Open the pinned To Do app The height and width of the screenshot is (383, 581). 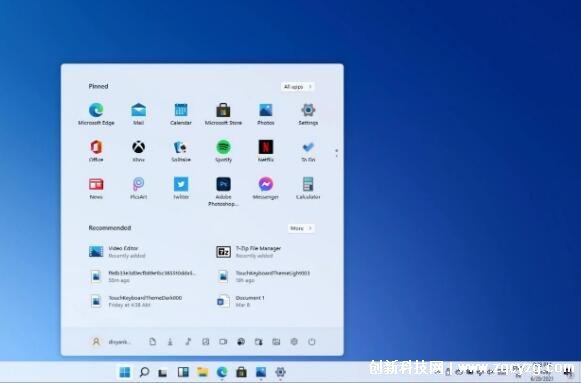(x=308, y=151)
